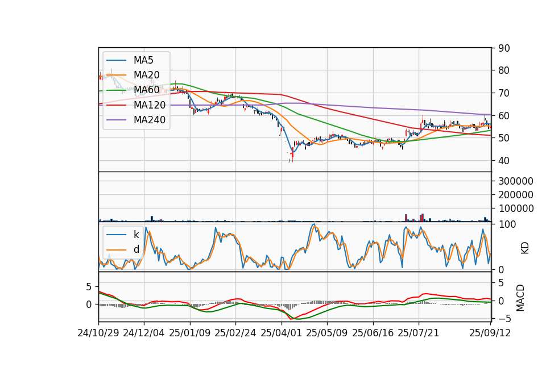This screenshot has width=546, height=392.
Task: Click the MACD right axis −5 label
Action: (504, 318)
